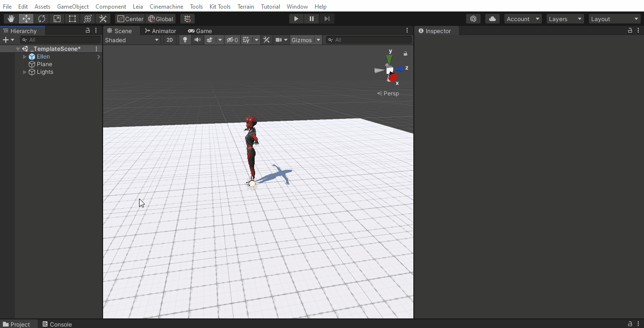Select the combined Transform tool

(x=88, y=19)
